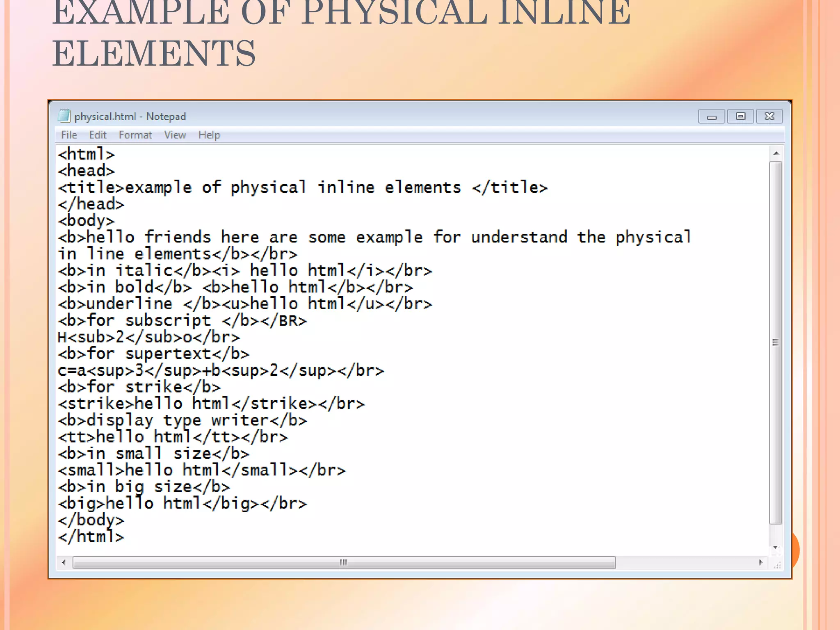Click the <title>example of physical inline elements line
This screenshot has width=840, height=630.
pos(303,188)
